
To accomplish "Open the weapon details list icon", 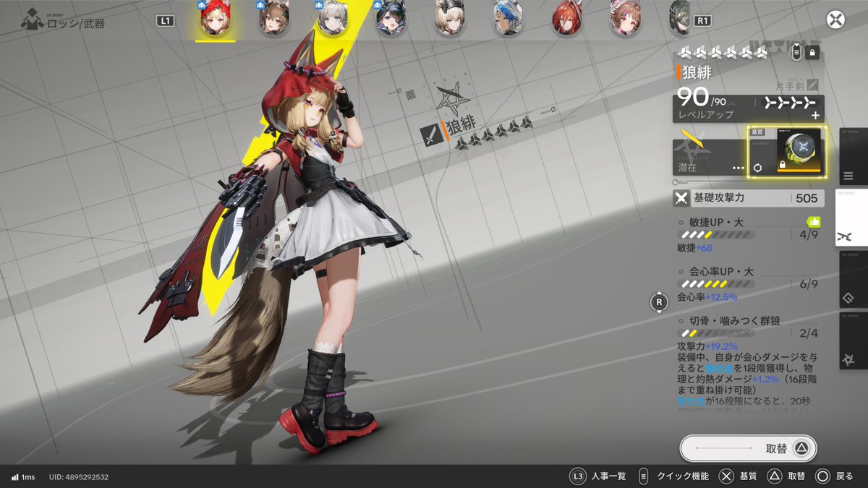I will (796, 52).
